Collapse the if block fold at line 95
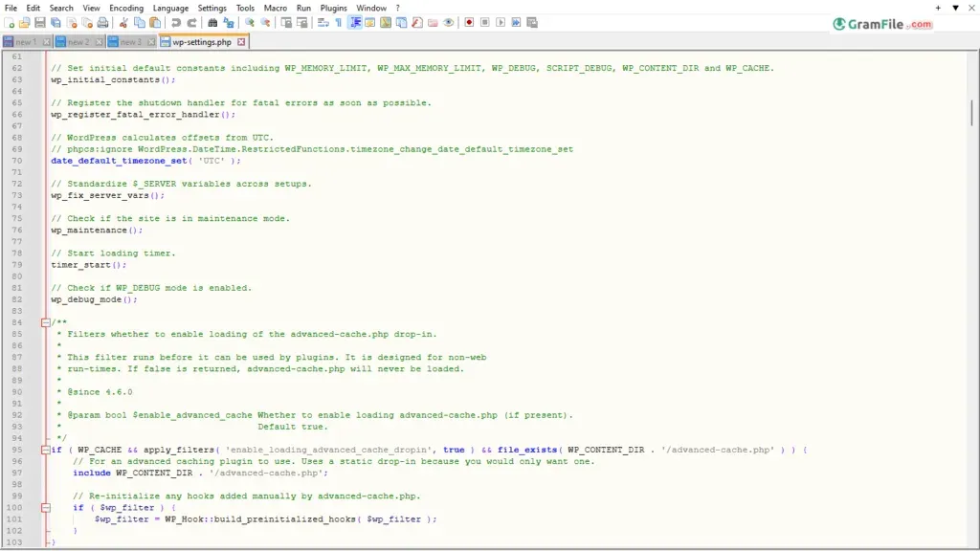Image resolution: width=980 pixels, height=551 pixels. click(x=46, y=450)
